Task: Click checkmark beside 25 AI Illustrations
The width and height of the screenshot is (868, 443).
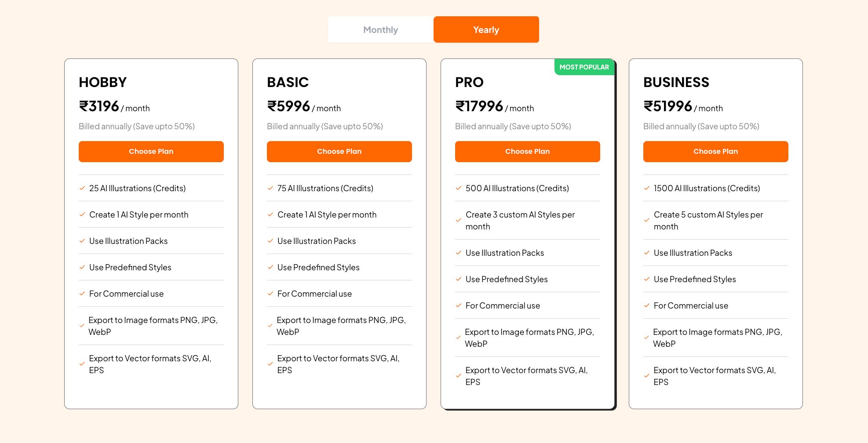Action: coord(82,188)
